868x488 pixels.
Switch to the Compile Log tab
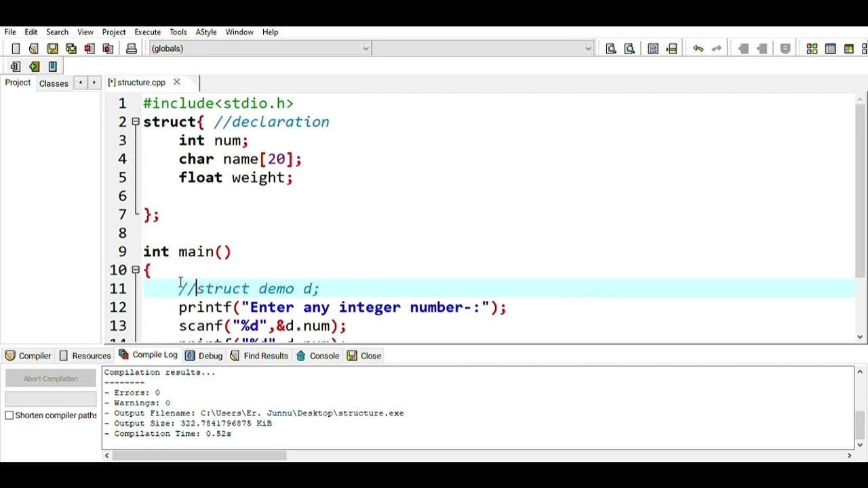148,354
